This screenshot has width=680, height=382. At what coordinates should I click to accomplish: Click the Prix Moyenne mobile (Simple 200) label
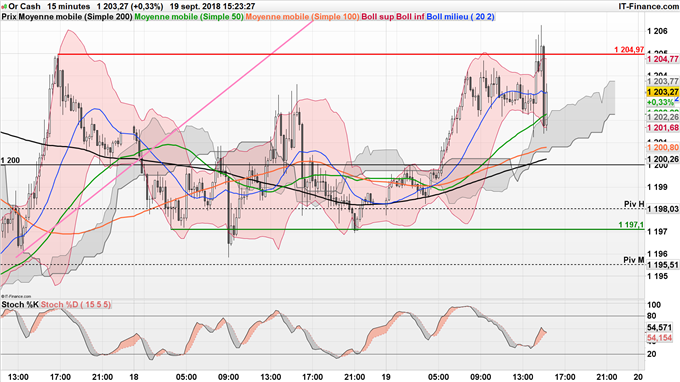(67, 17)
